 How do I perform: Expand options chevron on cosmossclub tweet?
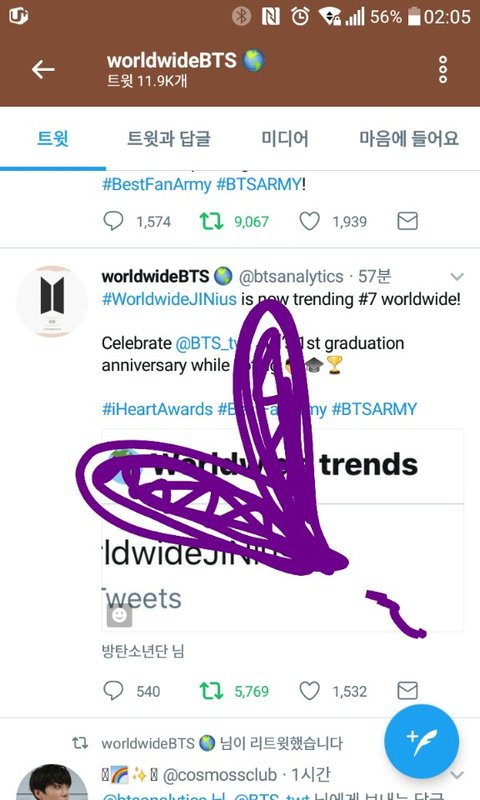(457, 776)
